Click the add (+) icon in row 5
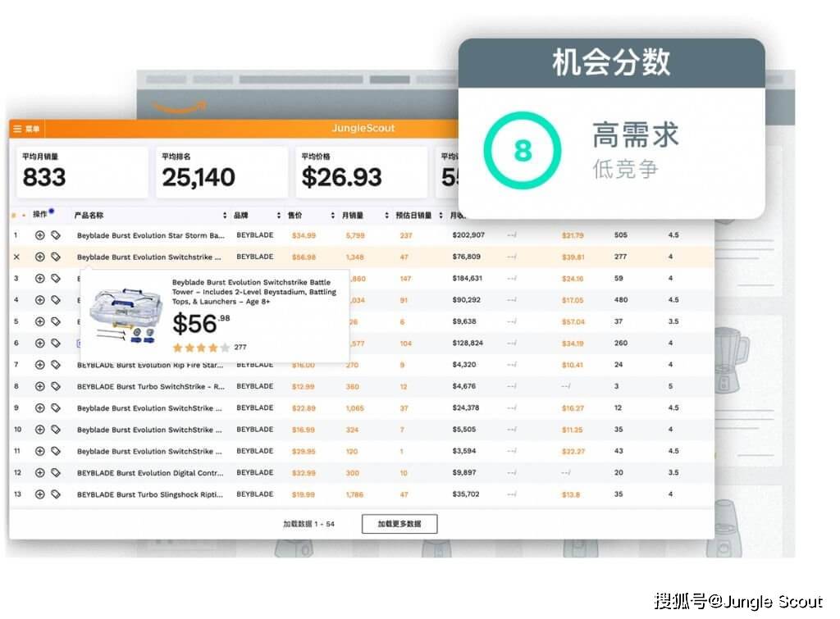This screenshot has width=840, height=619. point(39,322)
